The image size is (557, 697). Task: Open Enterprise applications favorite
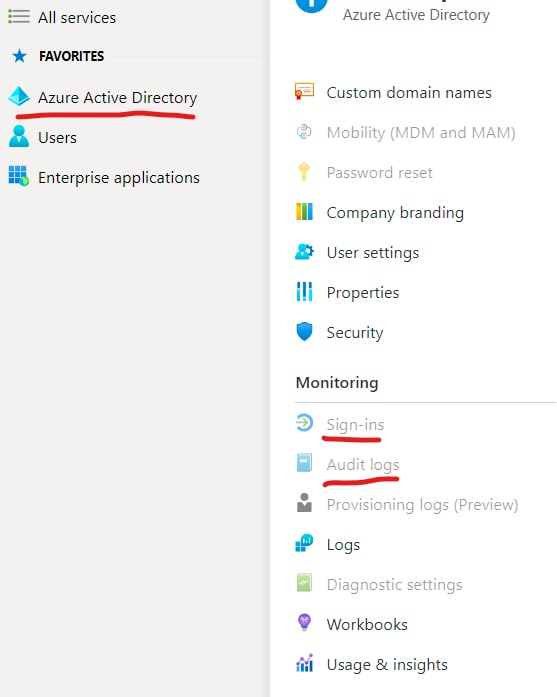coord(119,178)
